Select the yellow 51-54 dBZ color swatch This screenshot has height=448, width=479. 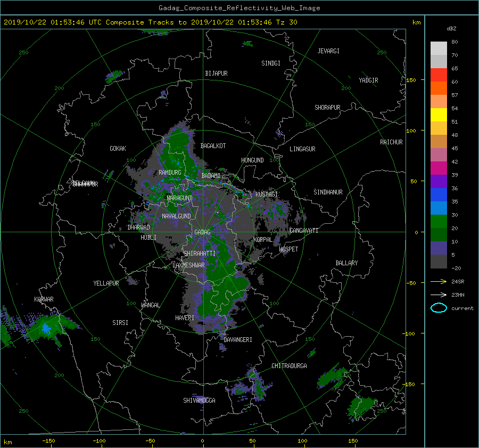click(x=439, y=115)
